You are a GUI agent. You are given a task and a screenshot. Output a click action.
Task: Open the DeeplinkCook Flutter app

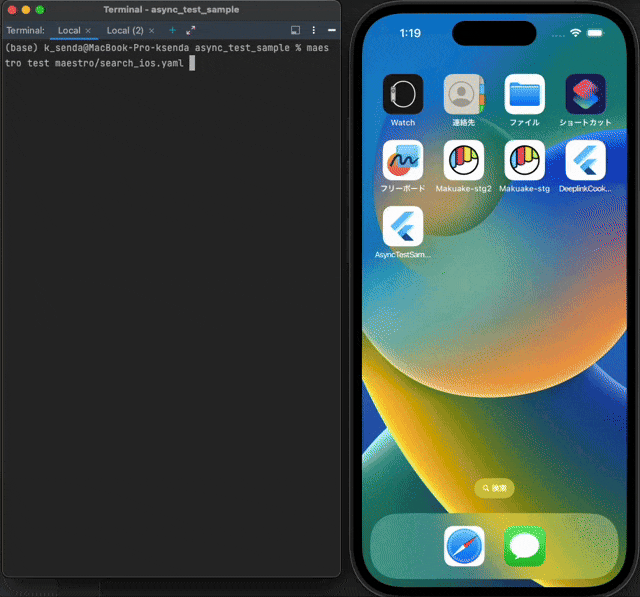tap(585, 160)
